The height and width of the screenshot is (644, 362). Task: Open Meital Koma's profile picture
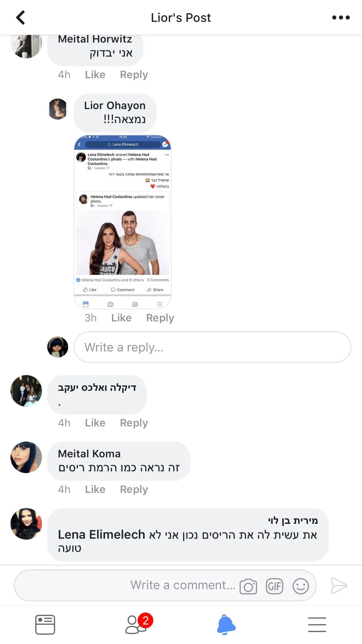coord(26,457)
